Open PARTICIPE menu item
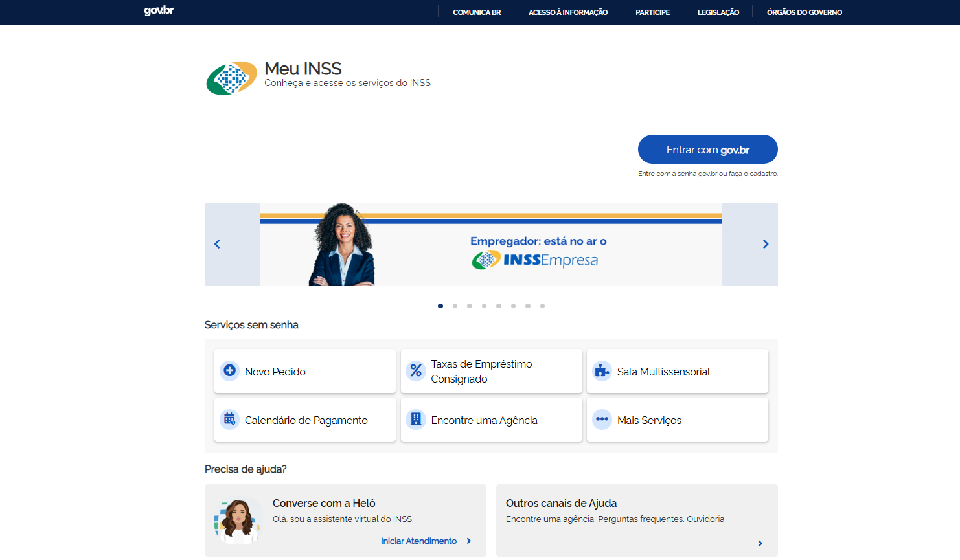960x560 pixels. pos(652,12)
